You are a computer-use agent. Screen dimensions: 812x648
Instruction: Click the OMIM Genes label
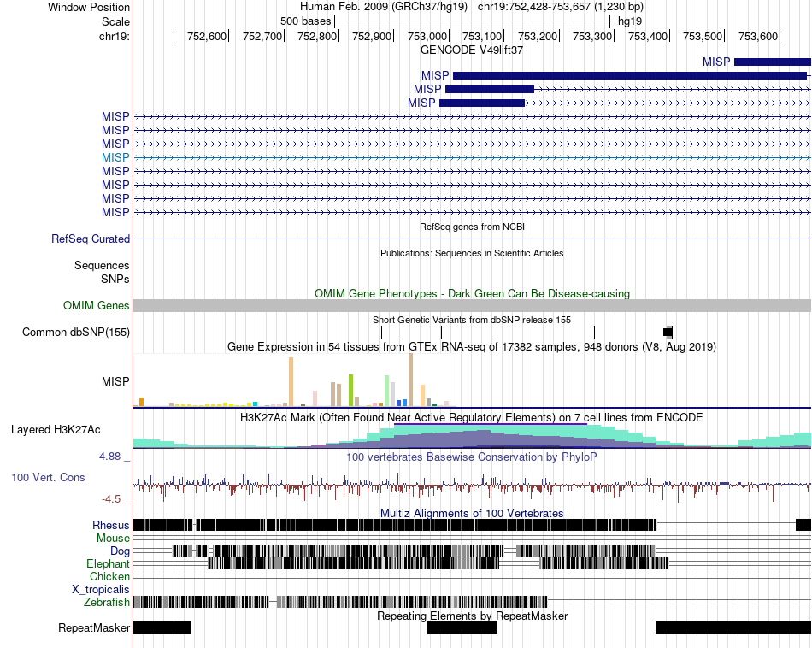click(96, 305)
